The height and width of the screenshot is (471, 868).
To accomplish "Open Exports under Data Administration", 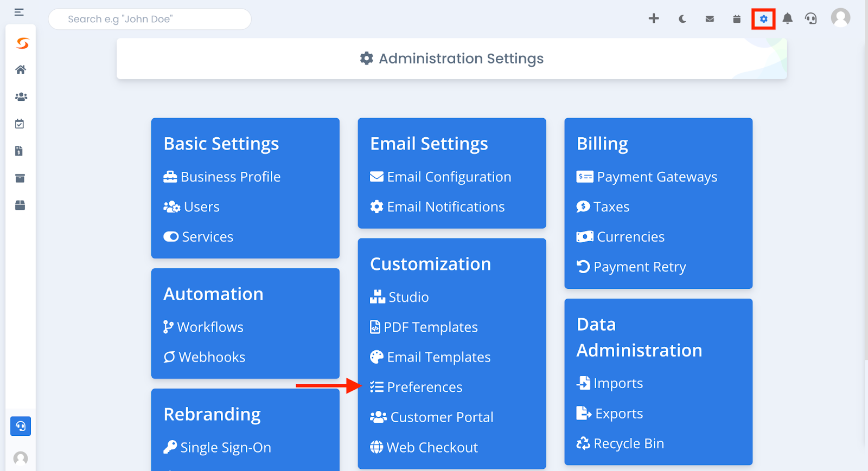I will coord(610,414).
